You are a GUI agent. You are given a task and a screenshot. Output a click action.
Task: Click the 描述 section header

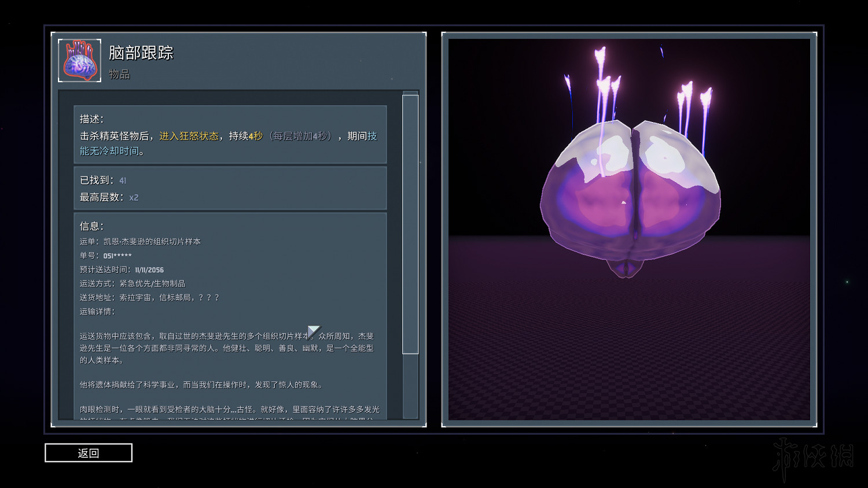pos(91,119)
